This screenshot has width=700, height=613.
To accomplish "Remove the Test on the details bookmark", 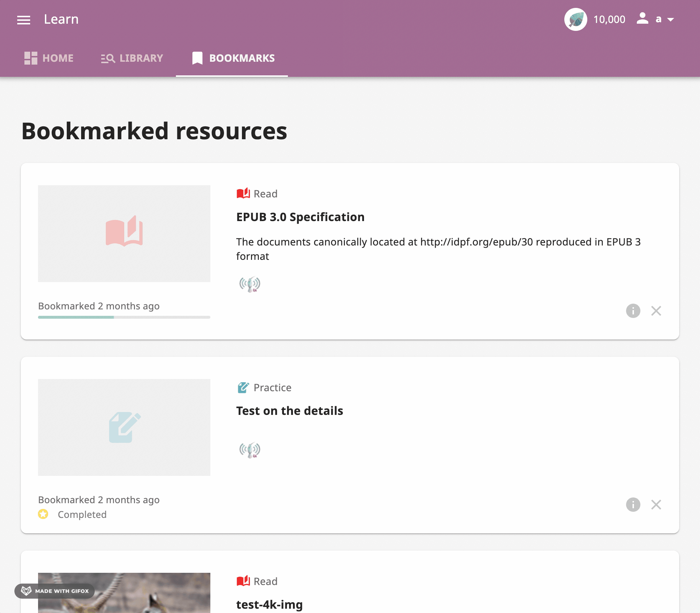I will [656, 505].
